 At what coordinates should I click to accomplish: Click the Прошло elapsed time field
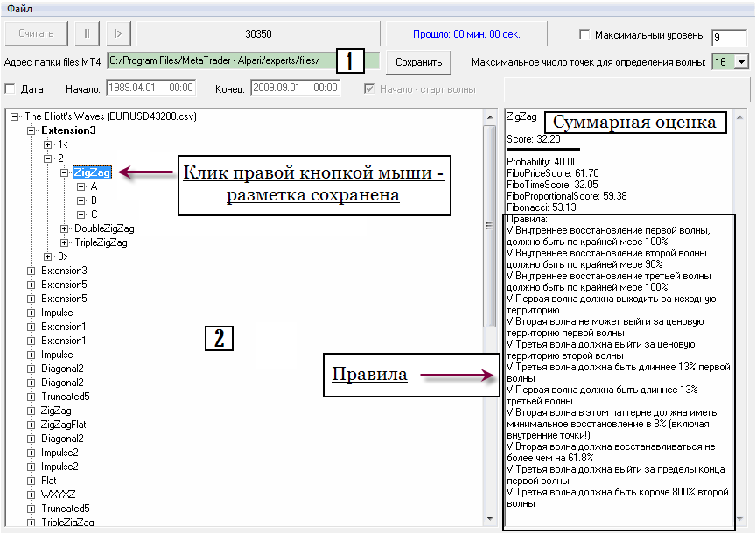click(466, 34)
